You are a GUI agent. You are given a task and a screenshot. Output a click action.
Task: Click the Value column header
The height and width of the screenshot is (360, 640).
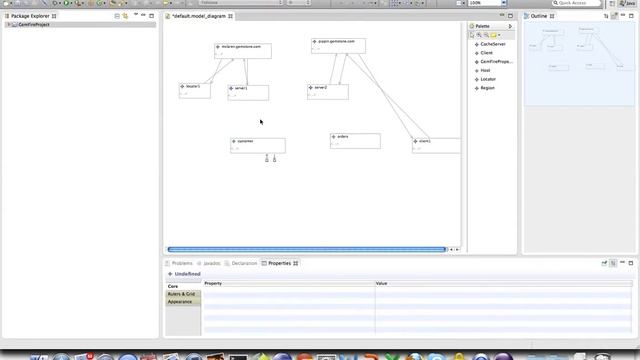click(x=504, y=283)
